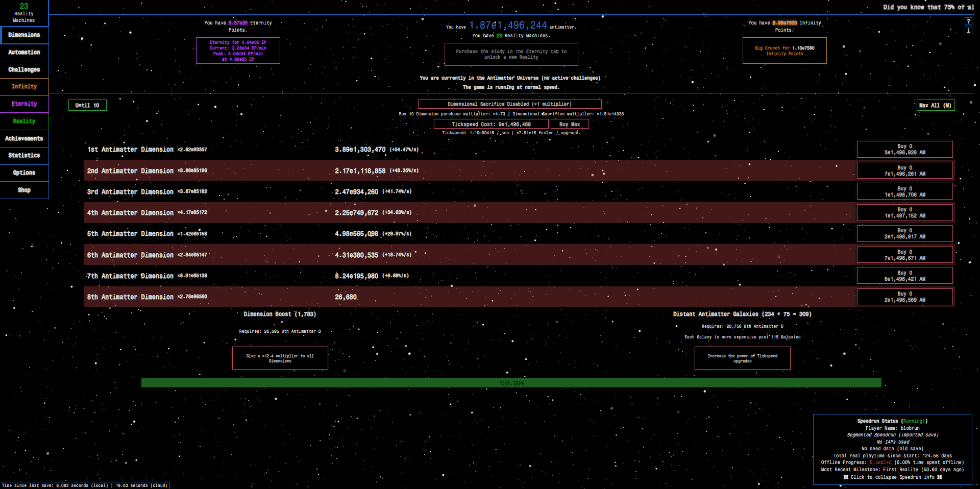980x489 pixels.
Task: Switch to the Automation tab
Action: 24,52
